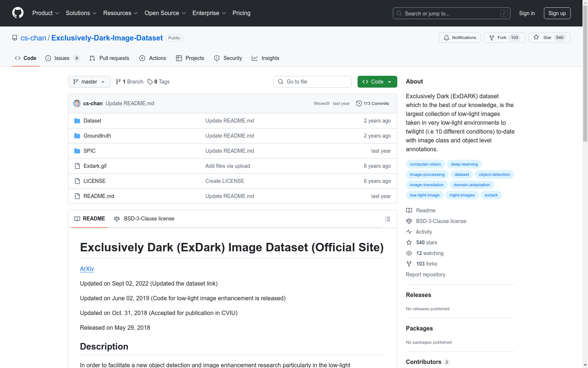
Task: Open the Contributors 2 heading link
Action: click(x=428, y=362)
